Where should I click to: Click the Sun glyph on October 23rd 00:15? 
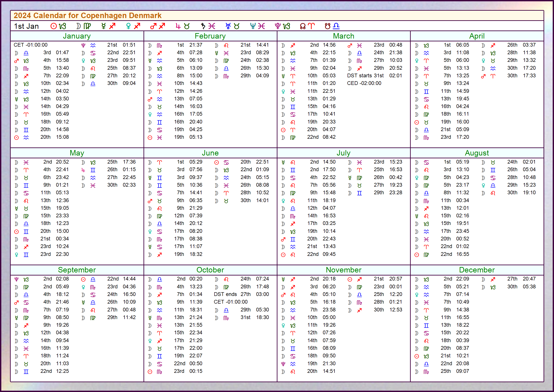150,372
